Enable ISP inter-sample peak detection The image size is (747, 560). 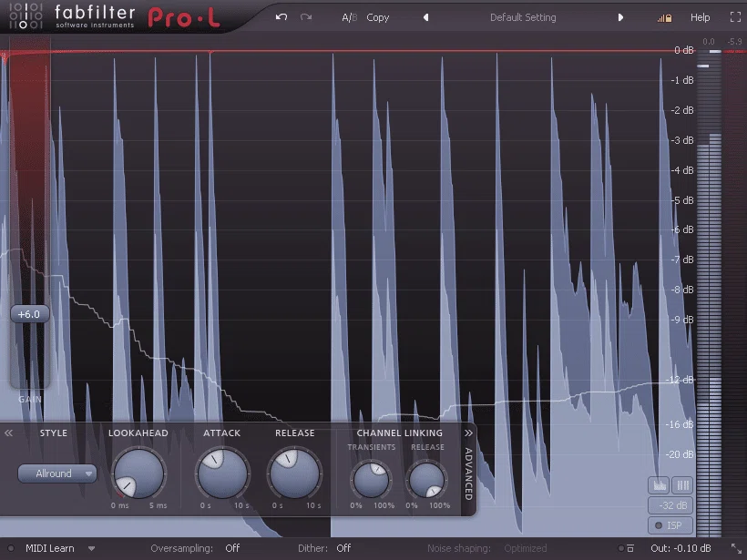(x=670, y=525)
